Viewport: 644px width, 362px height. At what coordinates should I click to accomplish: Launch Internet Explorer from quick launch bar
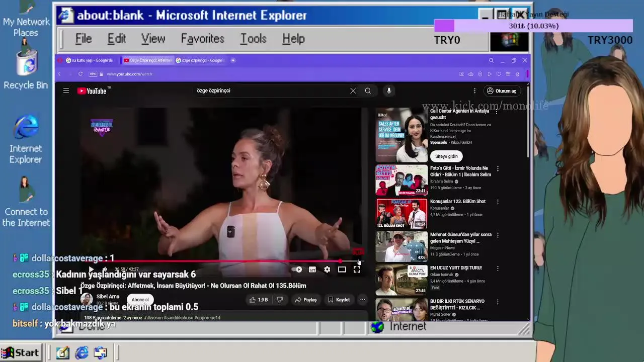(x=82, y=353)
